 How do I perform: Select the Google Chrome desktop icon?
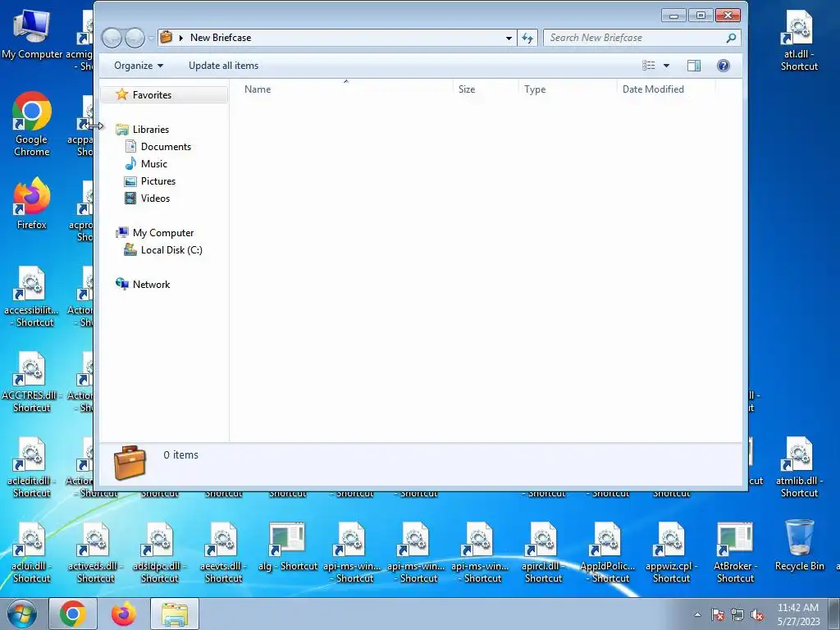[32, 125]
